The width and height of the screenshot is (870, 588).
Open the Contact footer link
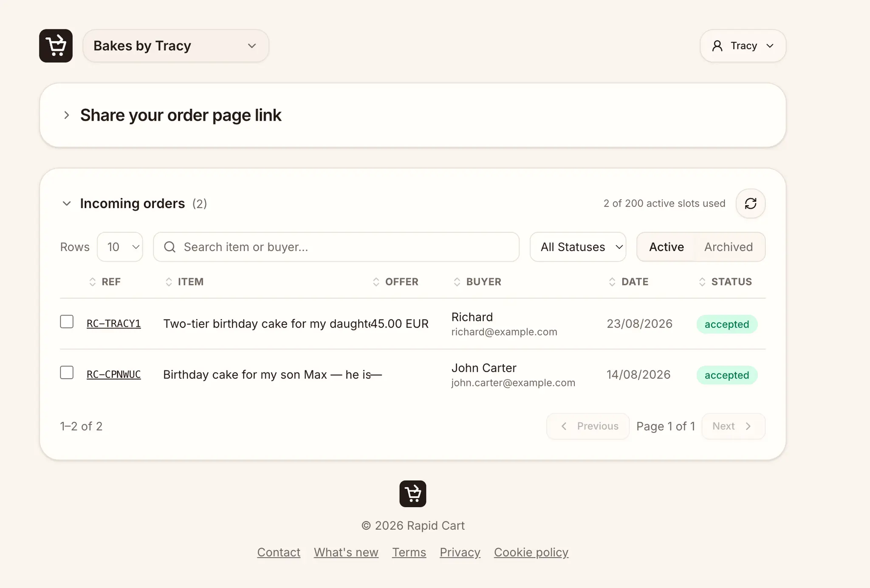(x=279, y=552)
